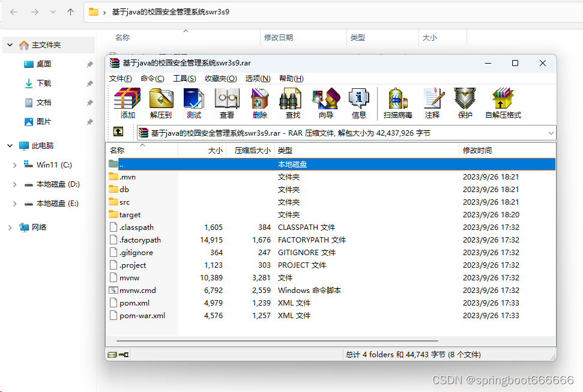Image resolution: width=583 pixels, height=392 pixels.
Task: Select the mvnw.cmd script file icon
Action: pos(113,290)
